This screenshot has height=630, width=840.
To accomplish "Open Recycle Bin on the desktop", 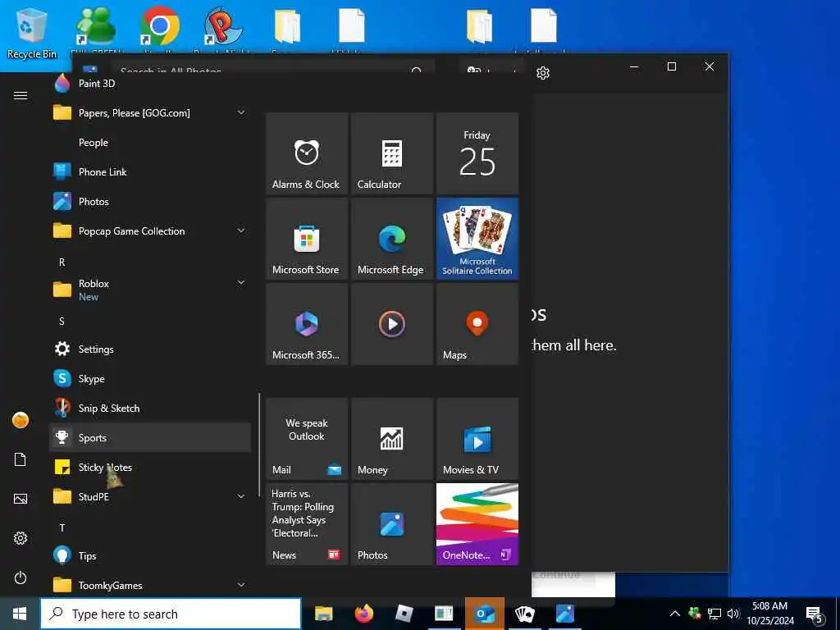I will [32, 33].
